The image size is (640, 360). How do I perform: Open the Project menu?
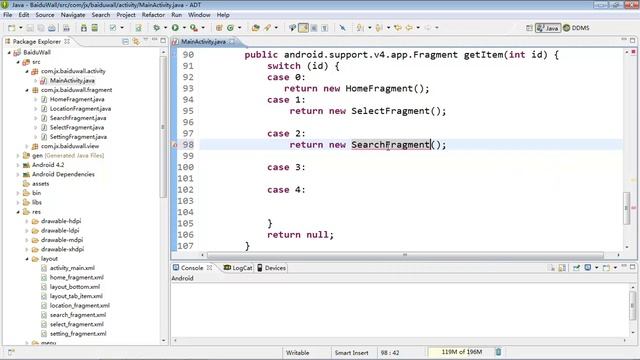point(126,15)
